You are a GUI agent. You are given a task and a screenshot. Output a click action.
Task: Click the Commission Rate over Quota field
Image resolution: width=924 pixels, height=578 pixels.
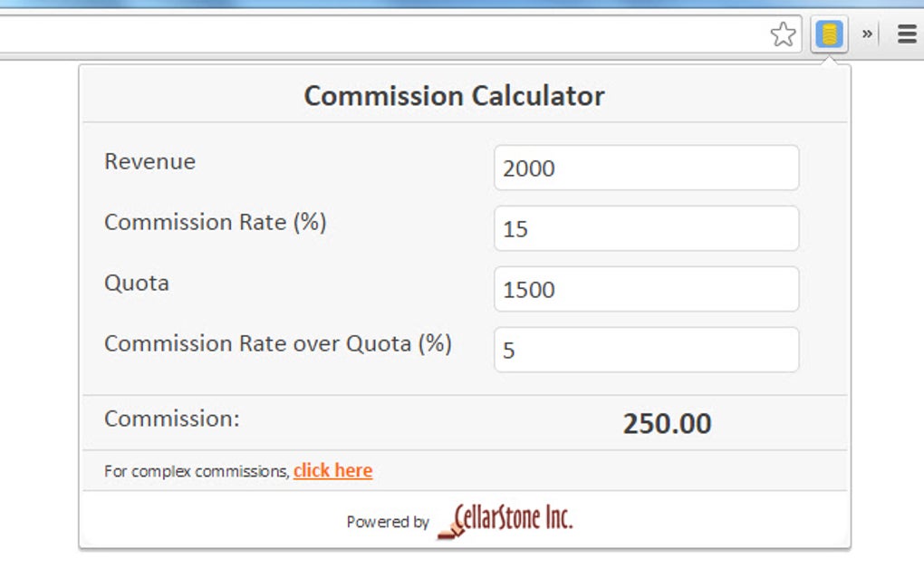646,350
